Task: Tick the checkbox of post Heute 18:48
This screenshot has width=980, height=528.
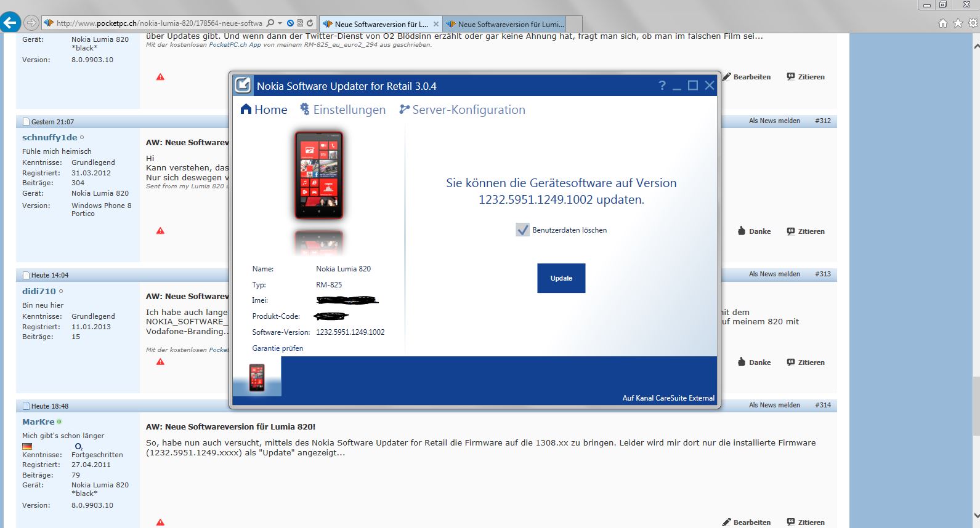Action: 26,406
